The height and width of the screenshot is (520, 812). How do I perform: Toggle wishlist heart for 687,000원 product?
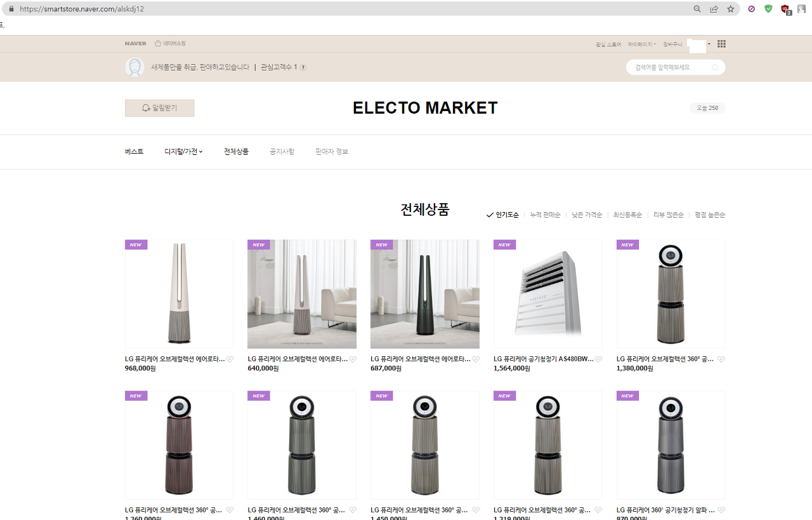[476, 359]
